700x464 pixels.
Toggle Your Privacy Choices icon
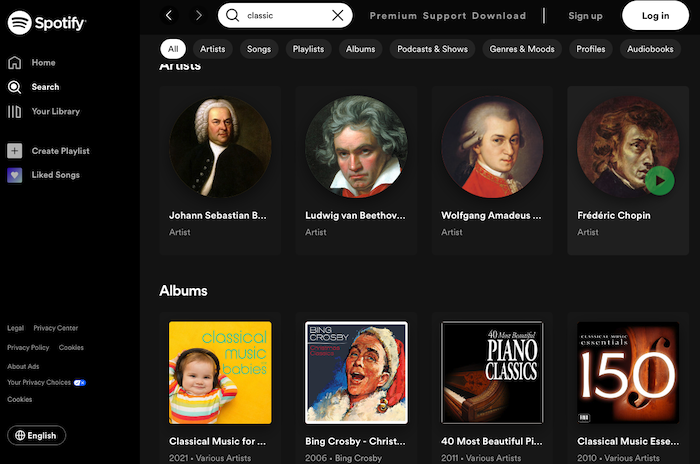[79, 383]
